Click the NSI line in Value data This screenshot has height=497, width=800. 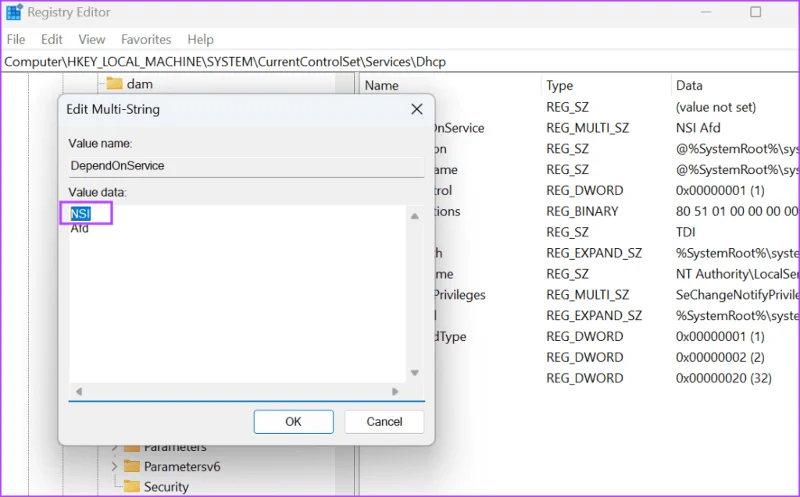(81, 213)
